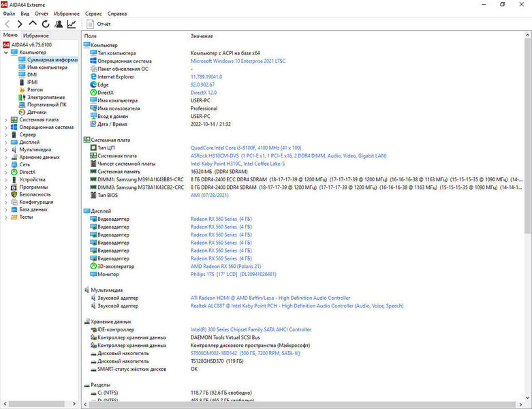
Task: Open the Сервис menu
Action: (93, 14)
